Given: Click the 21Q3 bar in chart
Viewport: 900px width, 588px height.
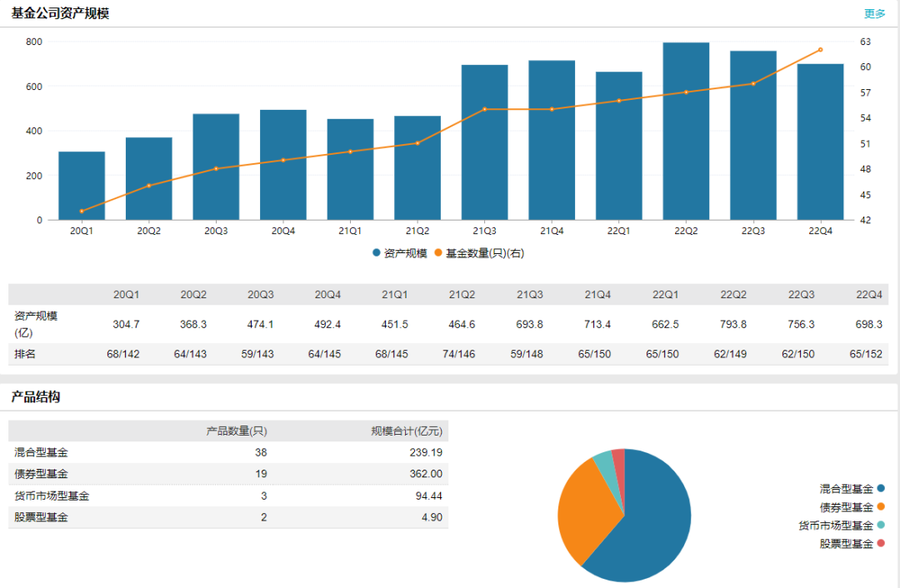Looking at the screenshot, I should 484,143.
